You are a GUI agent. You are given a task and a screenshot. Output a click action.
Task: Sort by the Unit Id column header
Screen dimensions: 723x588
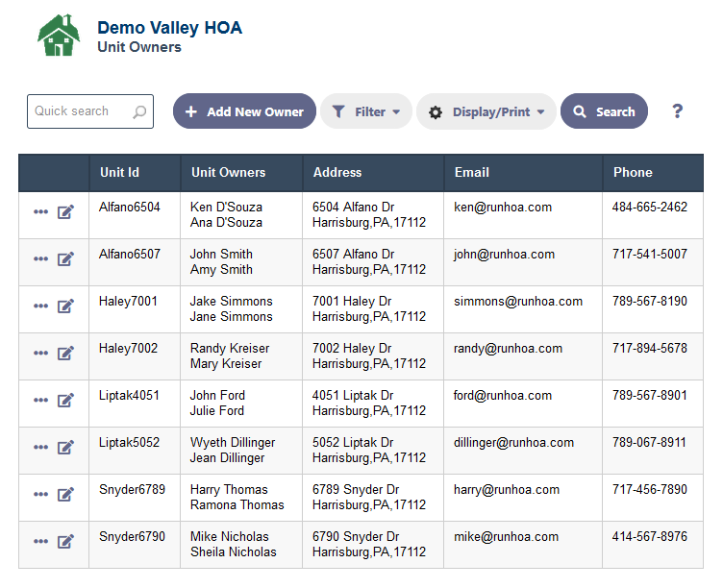click(x=119, y=172)
